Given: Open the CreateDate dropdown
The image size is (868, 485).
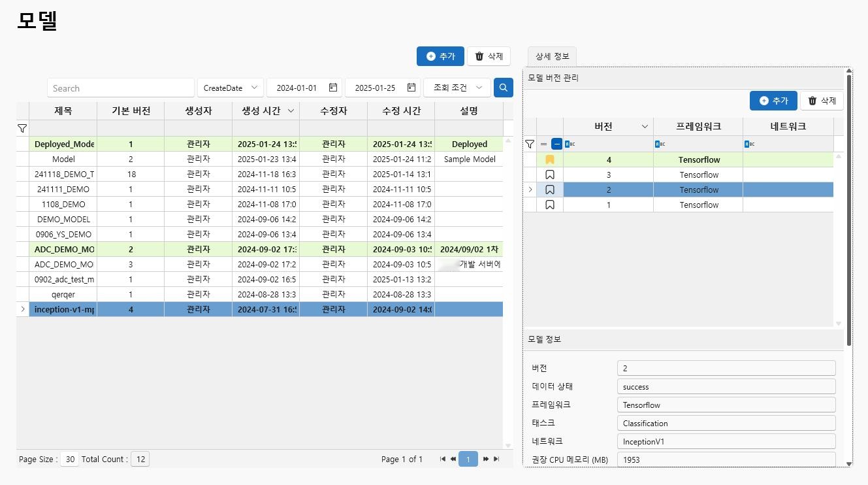Looking at the screenshot, I should (x=231, y=88).
